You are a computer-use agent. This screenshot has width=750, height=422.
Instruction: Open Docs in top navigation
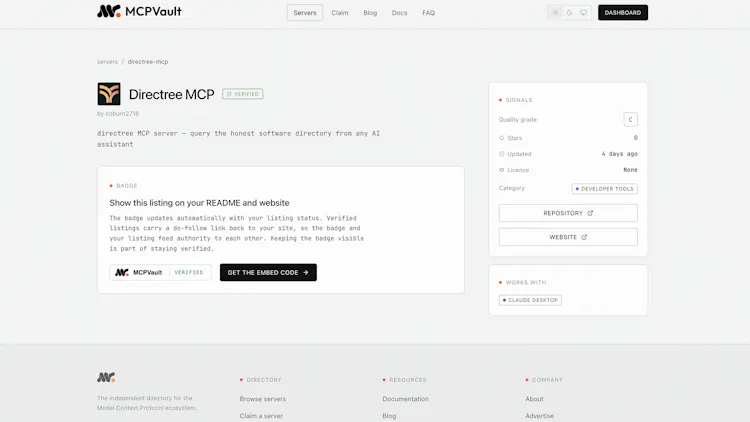point(399,13)
